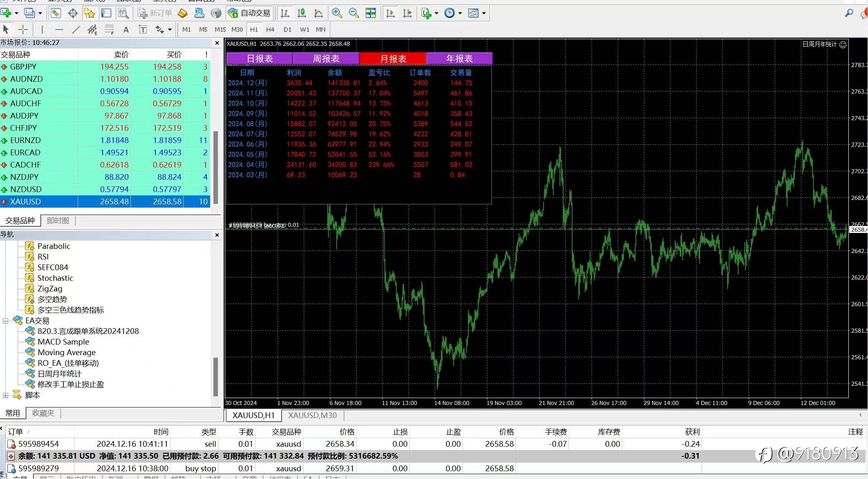The image size is (868, 479).
Task: Tile chart windows with grid icon
Action: [x=370, y=13]
